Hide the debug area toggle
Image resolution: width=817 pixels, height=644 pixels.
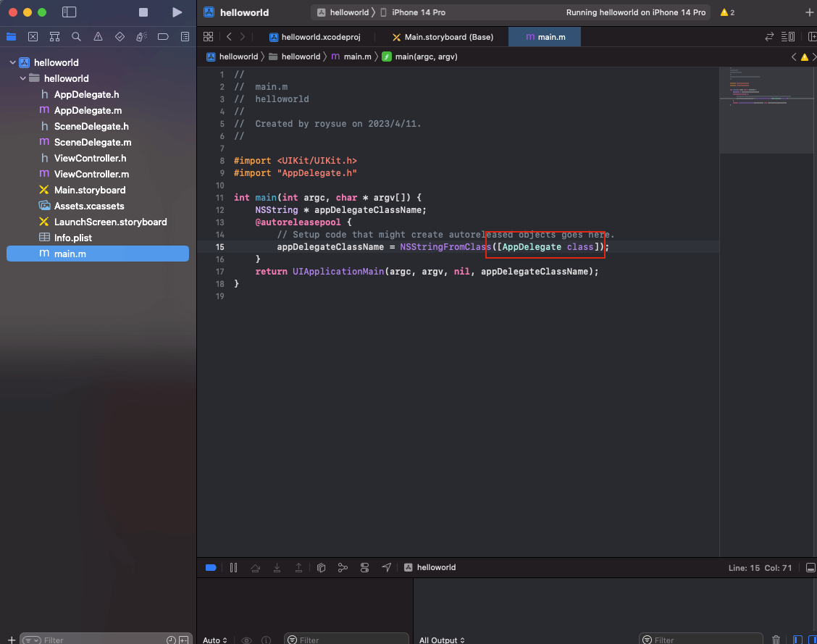[810, 567]
